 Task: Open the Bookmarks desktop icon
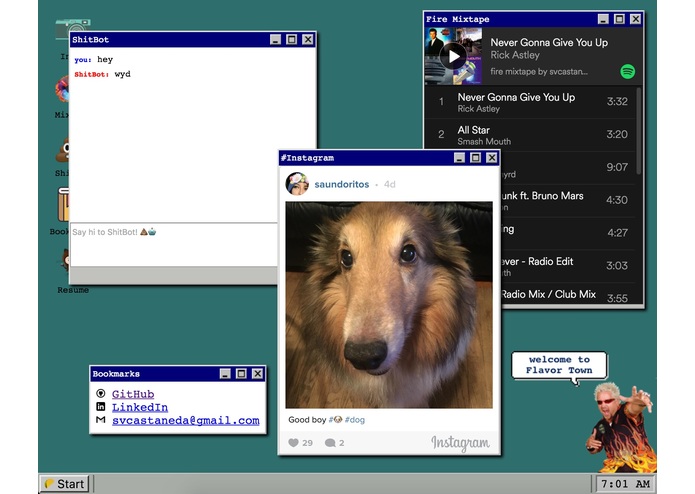63,204
